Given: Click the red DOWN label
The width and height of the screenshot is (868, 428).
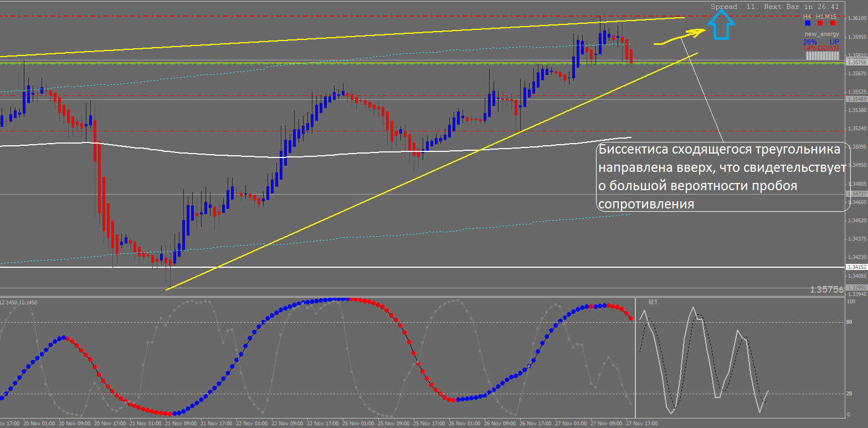Looking at the screenshot, I should [829, 48].
